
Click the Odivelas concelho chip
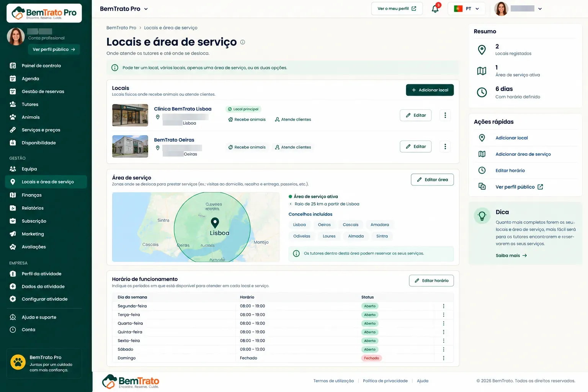(x=302, y=236)
